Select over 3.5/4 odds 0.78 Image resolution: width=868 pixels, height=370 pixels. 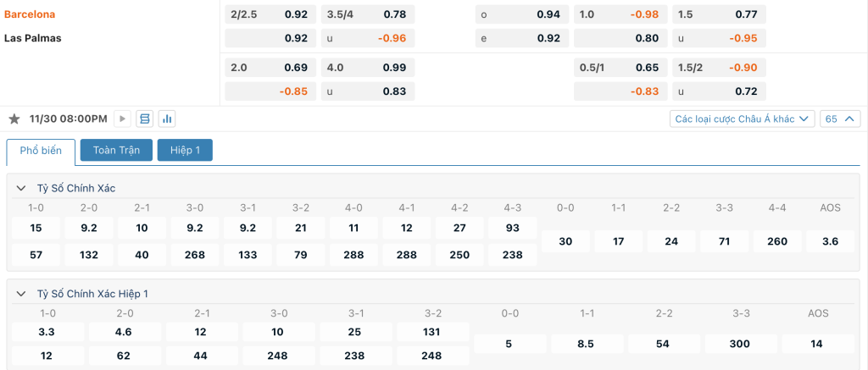coord(367,14)
